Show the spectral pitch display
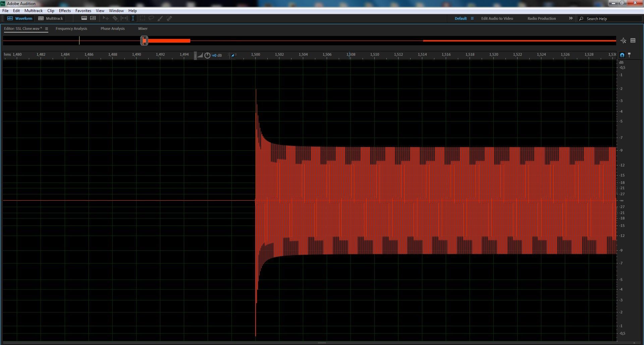 pos(93,18)
